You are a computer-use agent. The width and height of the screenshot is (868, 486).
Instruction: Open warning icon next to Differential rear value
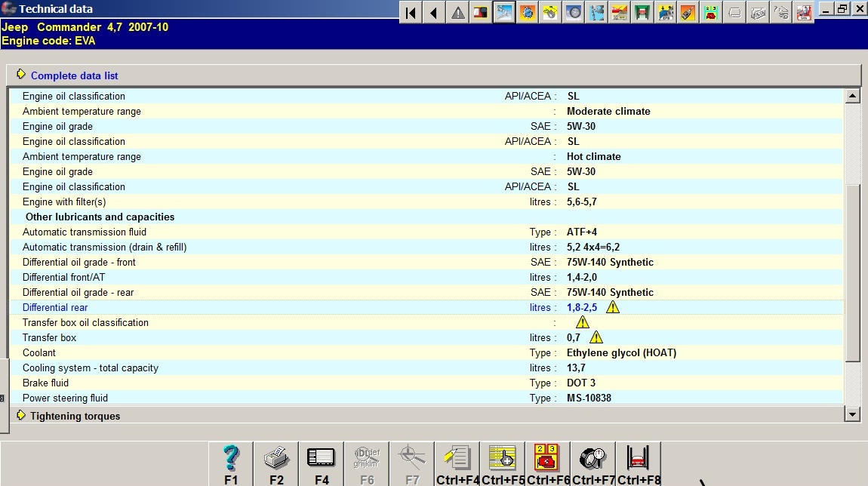tap(612, 307)
